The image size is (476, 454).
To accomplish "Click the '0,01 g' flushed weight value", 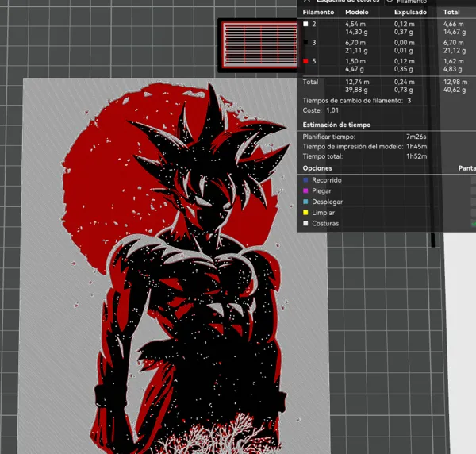I will (x=404, y=51).
